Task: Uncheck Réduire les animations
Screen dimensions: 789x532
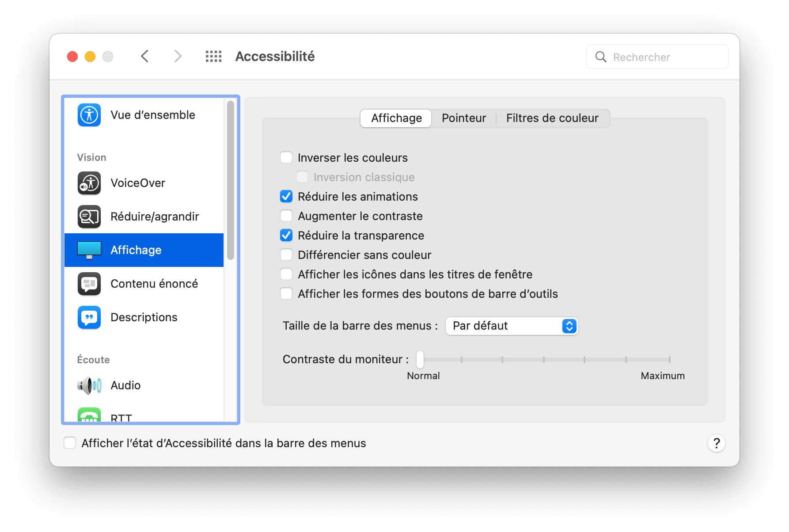Action: click(286, 197)
